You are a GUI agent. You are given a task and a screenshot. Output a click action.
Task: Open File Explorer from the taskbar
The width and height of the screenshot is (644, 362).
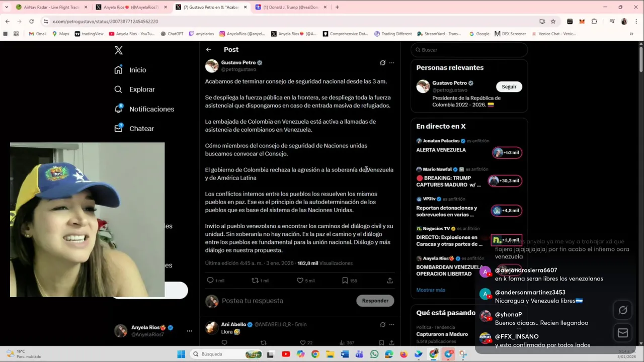(330, 354)
